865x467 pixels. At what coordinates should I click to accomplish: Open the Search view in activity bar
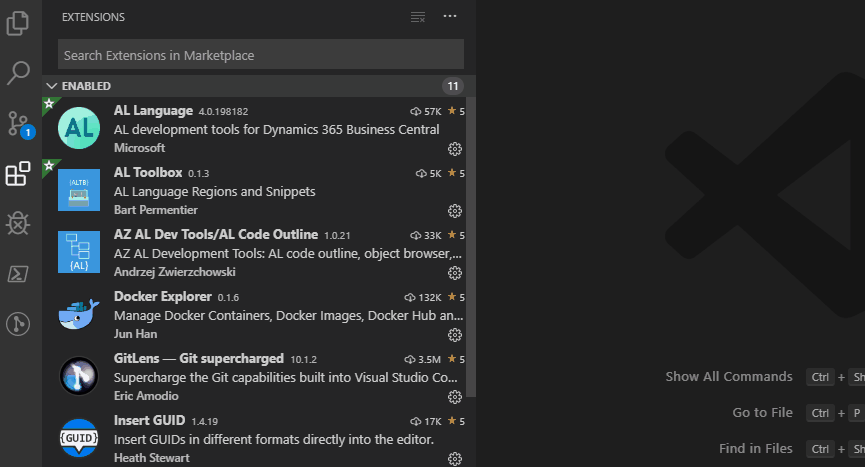[18, 73]
